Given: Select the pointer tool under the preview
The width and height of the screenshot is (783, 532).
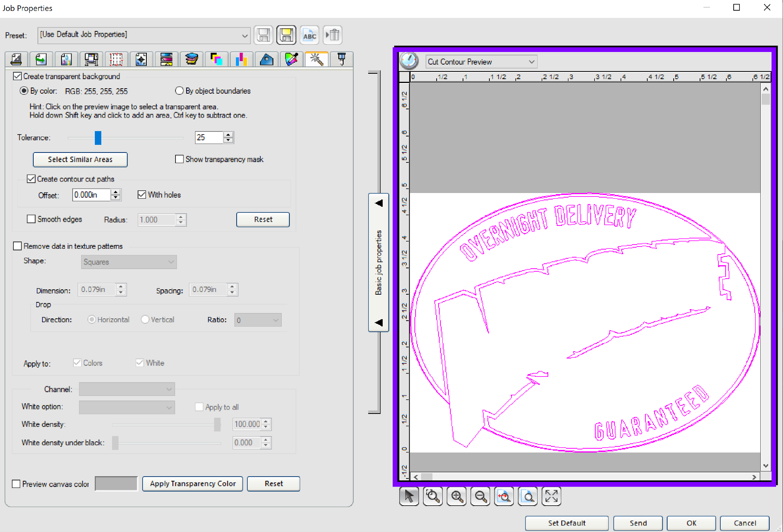Looking at the screenshot, I should [409, 496].
